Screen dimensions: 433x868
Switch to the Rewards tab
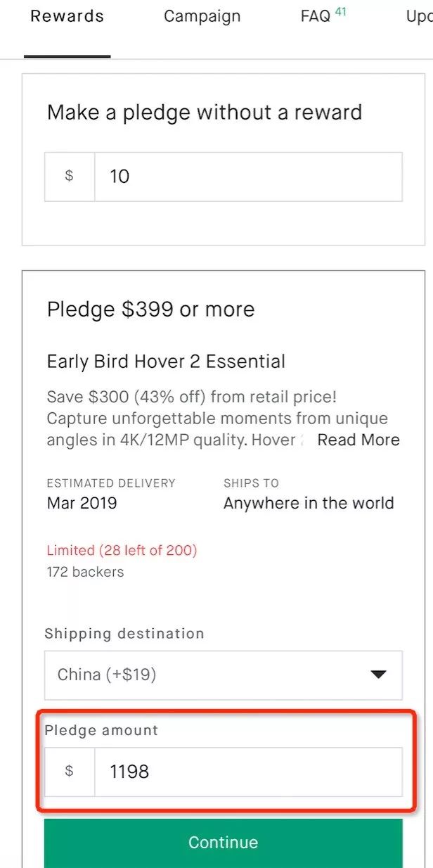pyautogui.click(x=67, y=16)
